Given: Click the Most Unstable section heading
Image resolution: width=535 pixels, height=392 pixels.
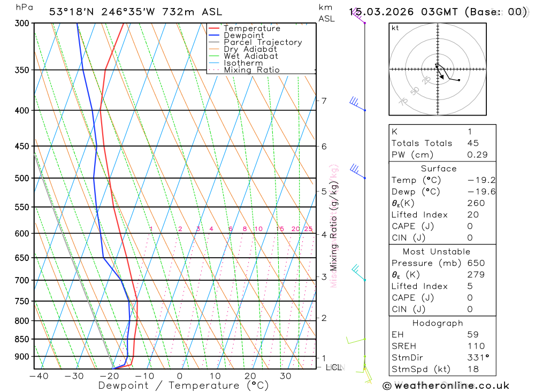Looking at the screenshot, I should 437,251.
